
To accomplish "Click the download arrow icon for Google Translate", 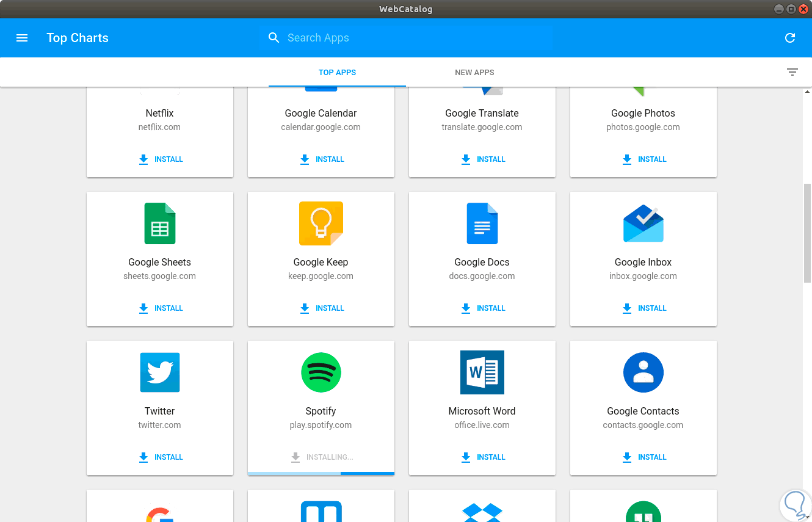I will coord(466,159).
